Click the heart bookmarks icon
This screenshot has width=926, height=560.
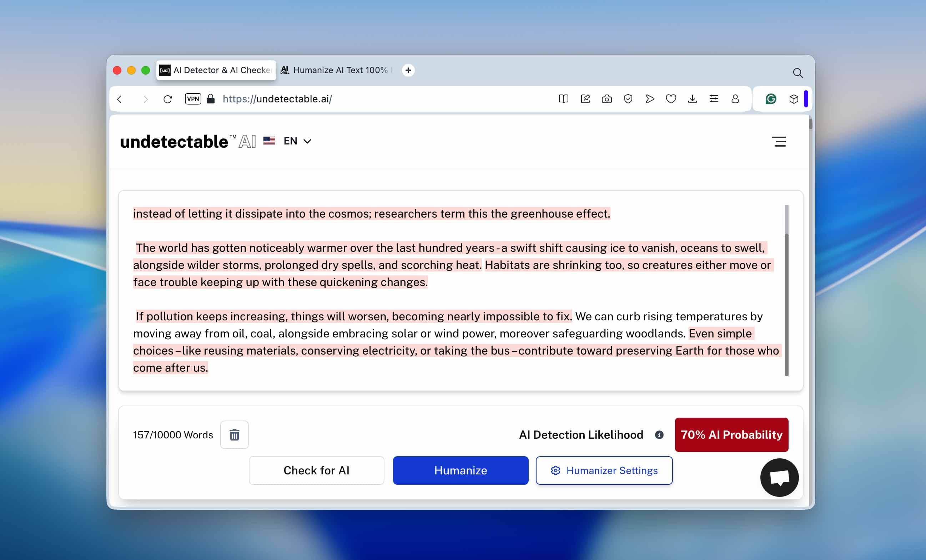(x=671, y=99)
